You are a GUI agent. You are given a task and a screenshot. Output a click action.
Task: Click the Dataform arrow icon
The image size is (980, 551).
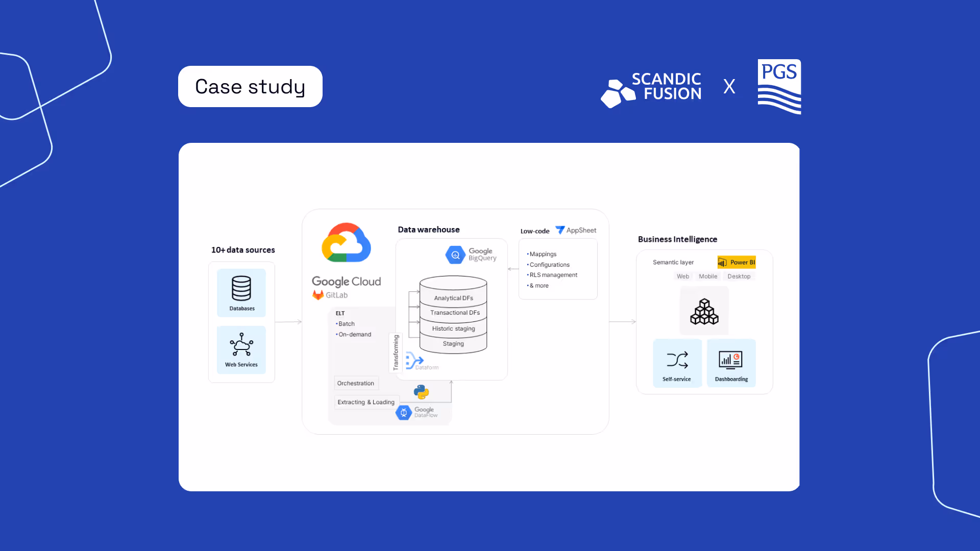point(414,360)
